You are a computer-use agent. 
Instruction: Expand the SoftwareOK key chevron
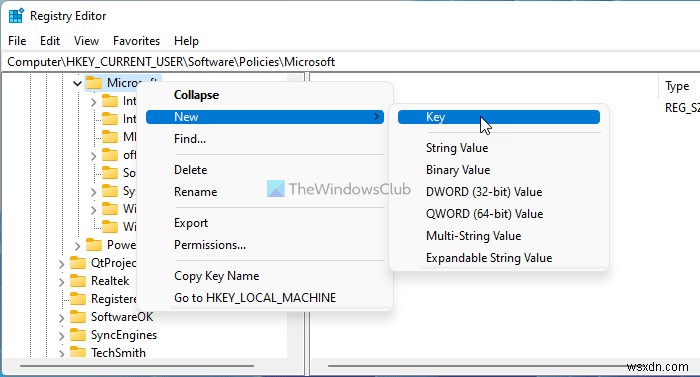[x=62, y=318]
